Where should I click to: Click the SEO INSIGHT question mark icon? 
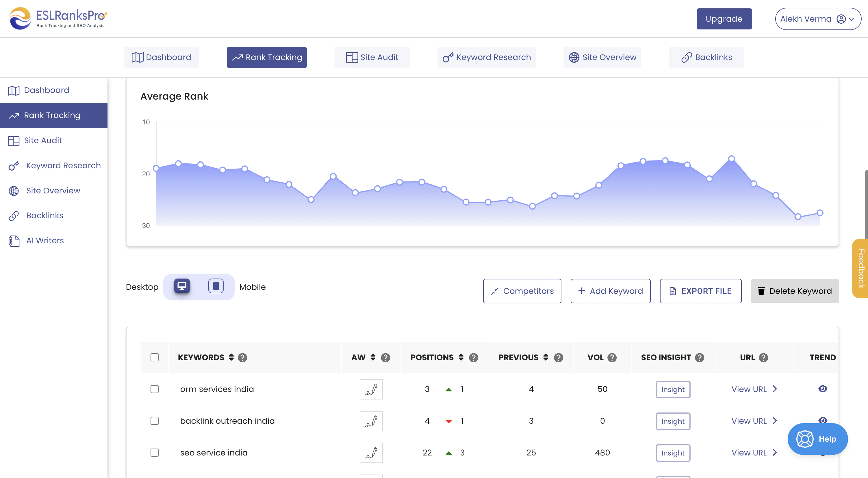tap(700, 358)
